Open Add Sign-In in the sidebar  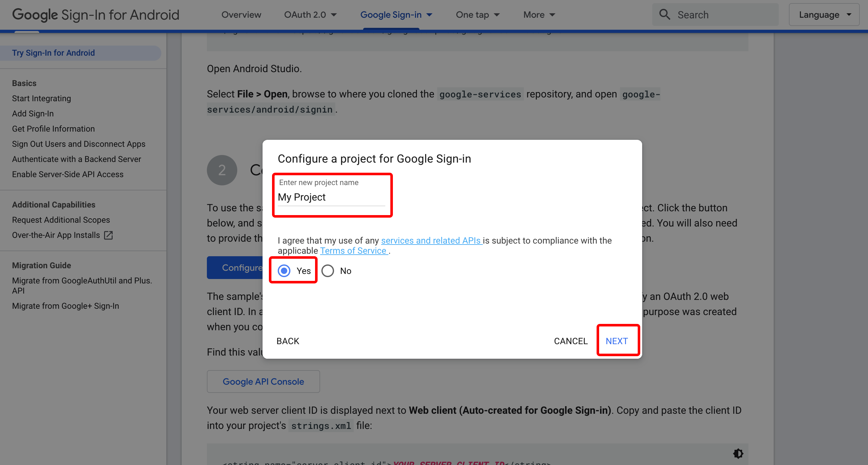pos(33,114)
